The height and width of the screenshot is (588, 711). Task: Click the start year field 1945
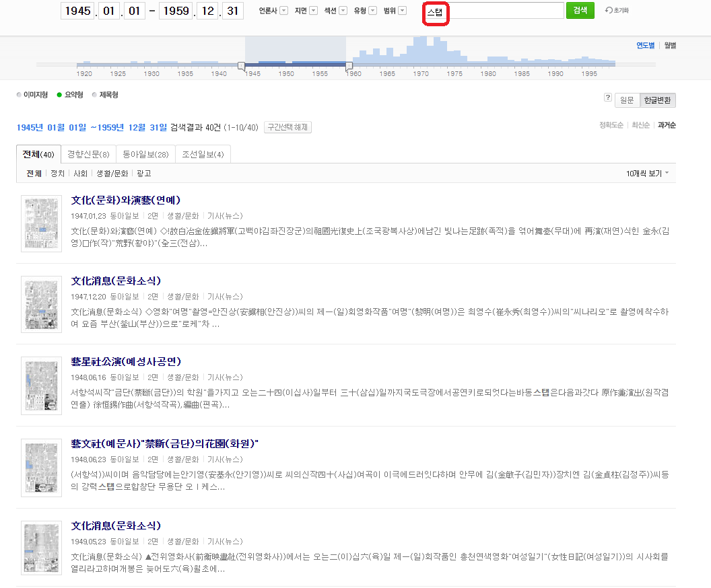[x=77, y=11]
